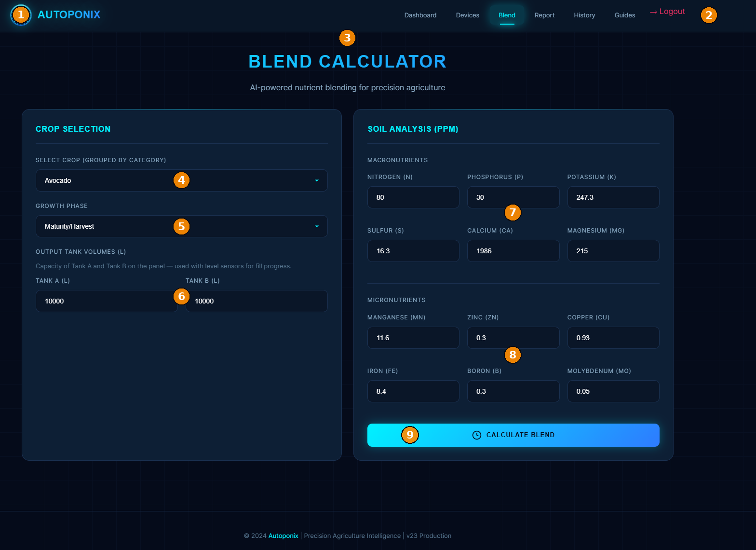Click the Output Tank Volumes (L) label

(81, 252)
